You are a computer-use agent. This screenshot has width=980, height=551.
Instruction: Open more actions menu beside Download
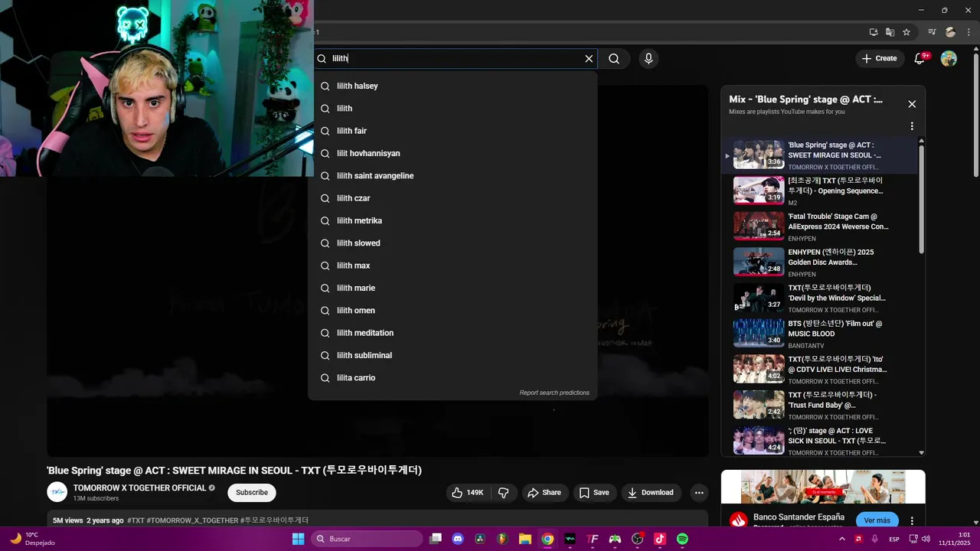tap(699, 493)
